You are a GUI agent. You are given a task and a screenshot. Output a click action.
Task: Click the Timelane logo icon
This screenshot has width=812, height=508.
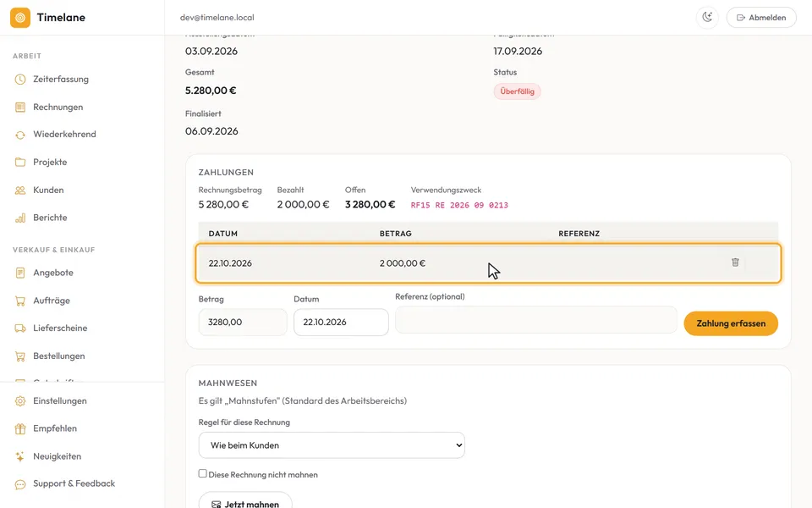[x=20, y=18]
